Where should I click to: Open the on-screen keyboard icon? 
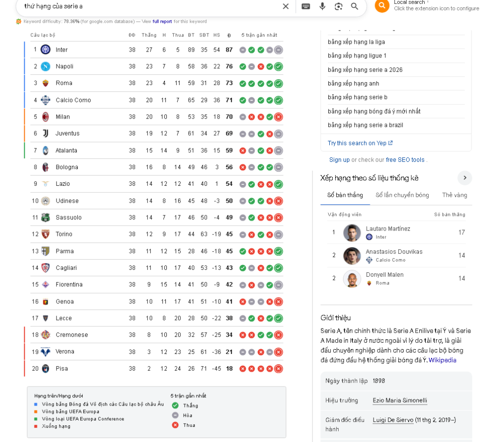coord(306,6)
